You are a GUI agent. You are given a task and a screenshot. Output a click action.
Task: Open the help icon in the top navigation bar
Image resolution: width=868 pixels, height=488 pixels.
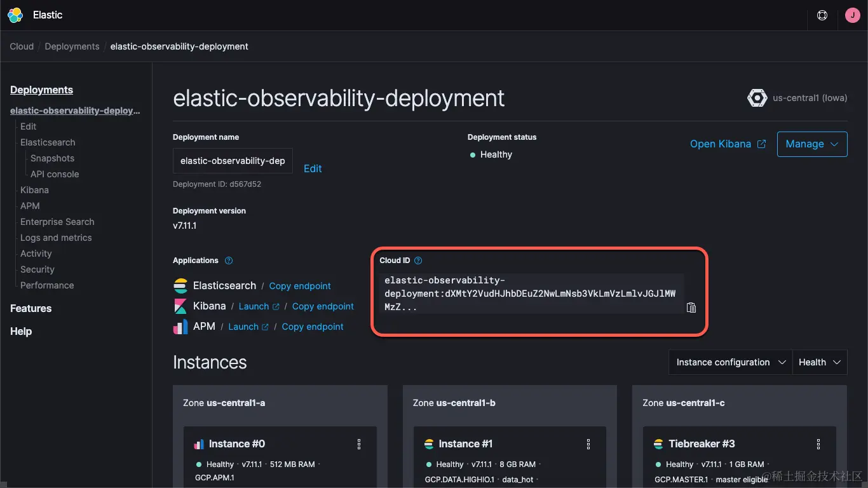822,15
